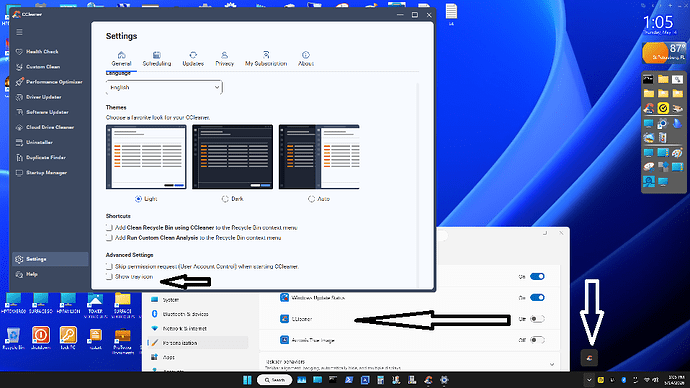Turn off Windows Update Status toggle in Windows Settings
This screenshot has height=388, width=690.
click(537, 298)
